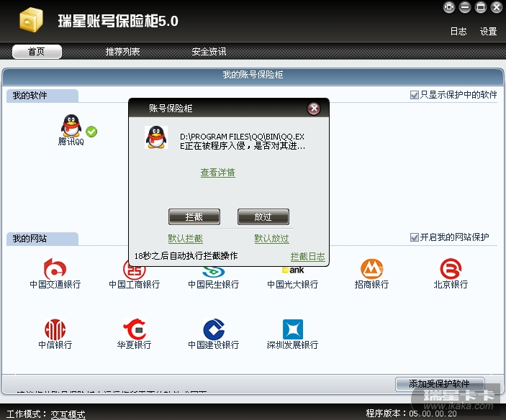Screen dimensions: 506x420
Task: Switch to the 首页 tab
Action: pyautogui.click(x=37, y=52)
